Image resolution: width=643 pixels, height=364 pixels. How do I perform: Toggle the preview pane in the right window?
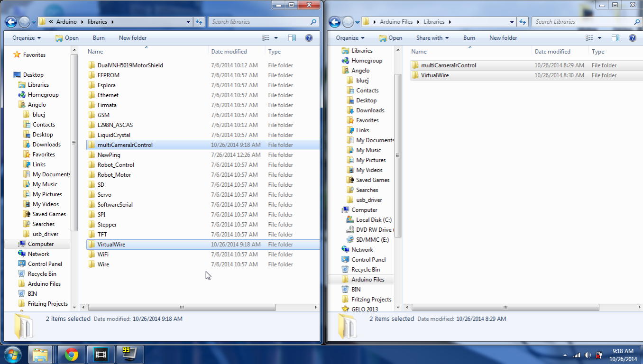click(615, 38)
